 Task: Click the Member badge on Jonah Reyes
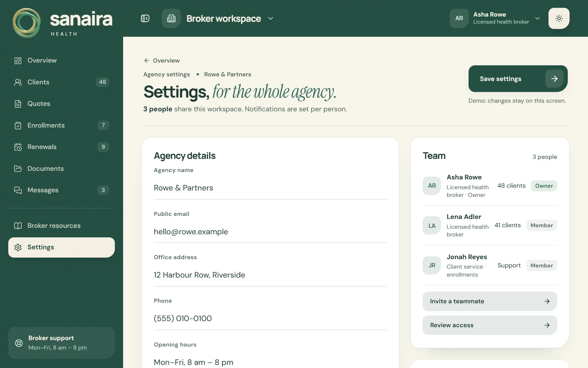coord(541,266)
